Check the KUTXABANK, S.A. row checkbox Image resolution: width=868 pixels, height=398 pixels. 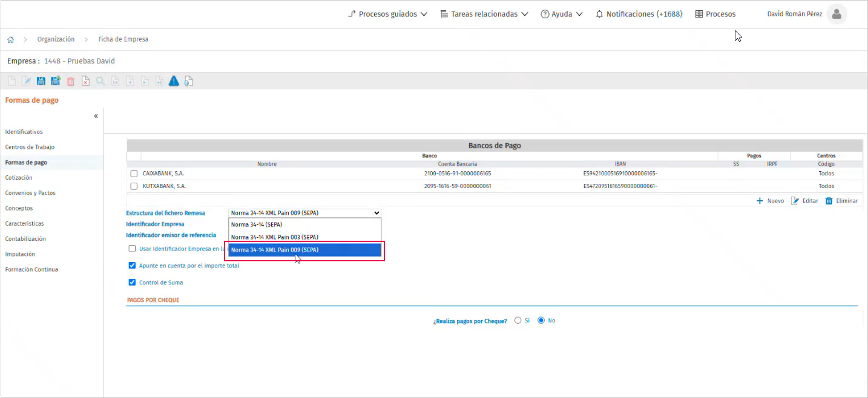[134, 186]
